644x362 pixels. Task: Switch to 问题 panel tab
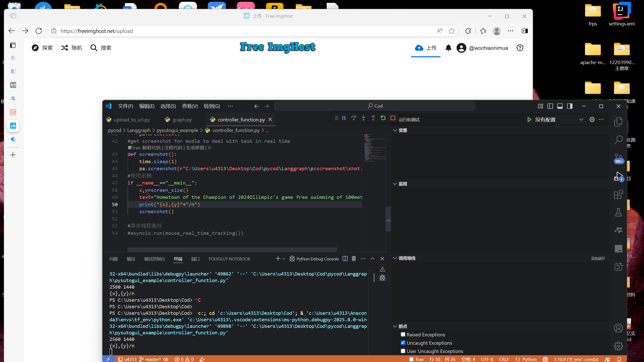[113, 259]
